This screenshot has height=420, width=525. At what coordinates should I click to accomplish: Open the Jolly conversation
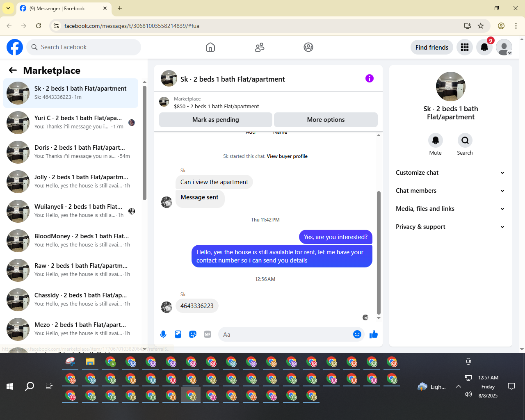[71, 182]
